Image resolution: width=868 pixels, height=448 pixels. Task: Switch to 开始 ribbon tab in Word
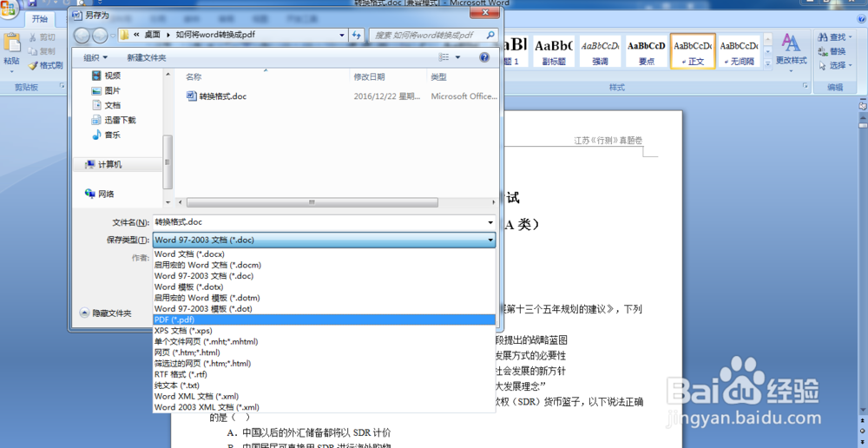[x=40, y=19]
